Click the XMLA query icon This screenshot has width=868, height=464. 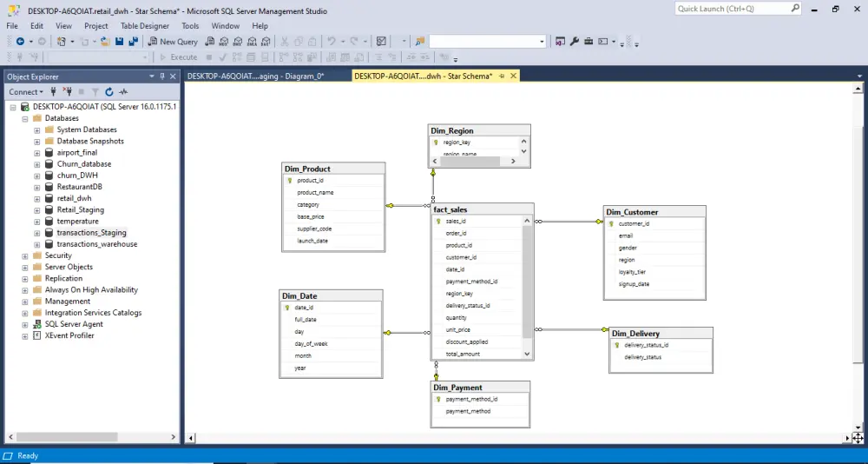(x=252, y=42)
